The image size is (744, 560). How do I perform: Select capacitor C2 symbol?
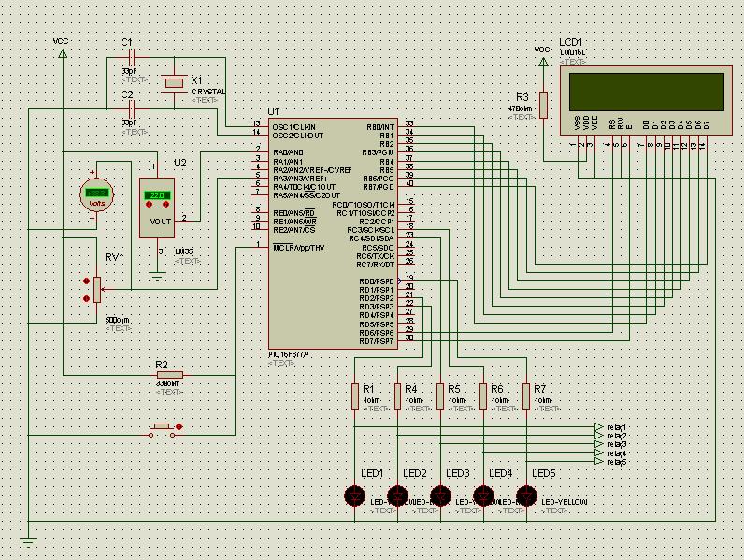coord(133,109)
